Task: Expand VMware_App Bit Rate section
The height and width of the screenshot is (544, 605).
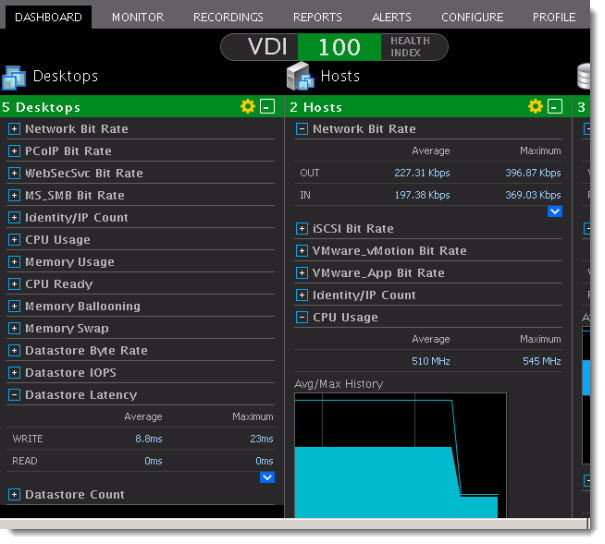Action: pyautogui.click(x=302, y=273)
